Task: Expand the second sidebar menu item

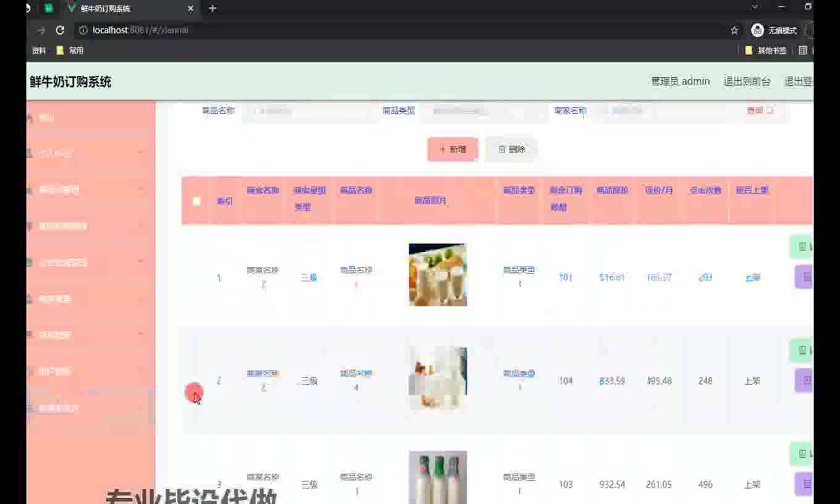Action: pyautogui.click(x=86, y=153)
